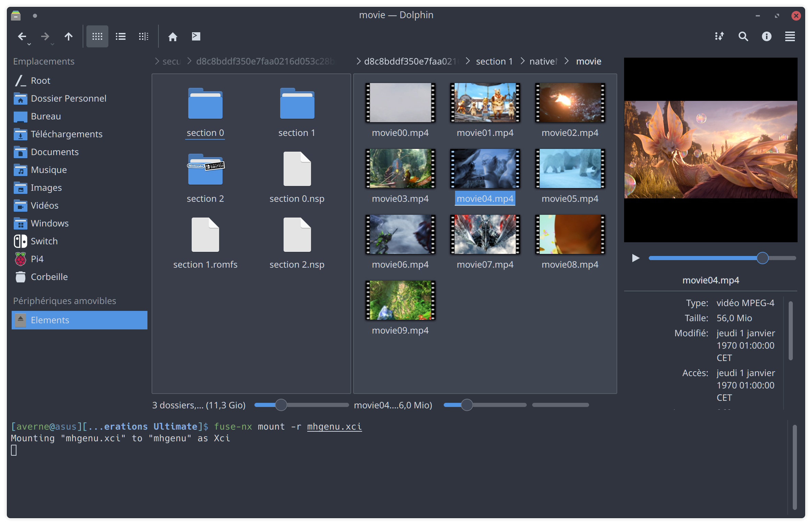Open Téléchargements place
This screenshot has width=812, height=525.
pos(80,134)
